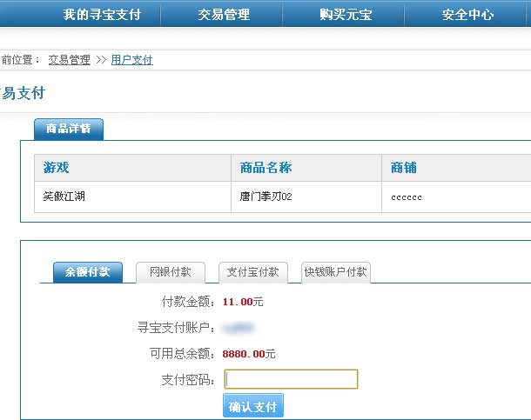This screenshot has height=420, width=531.
Task: Switch to the 网银付款 payment tab
Action: click(170, 272)
